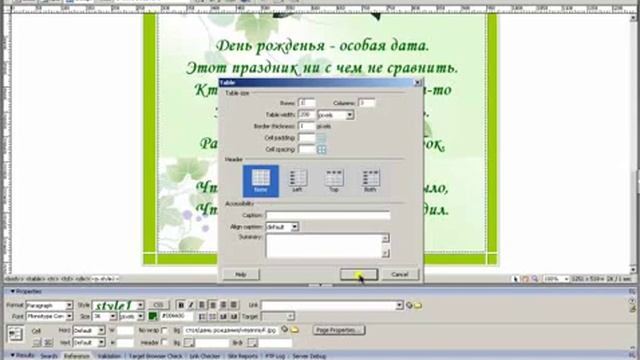Screen dimensions: 640x360
Task: Select the Both header option
Action: click(370, 181)
